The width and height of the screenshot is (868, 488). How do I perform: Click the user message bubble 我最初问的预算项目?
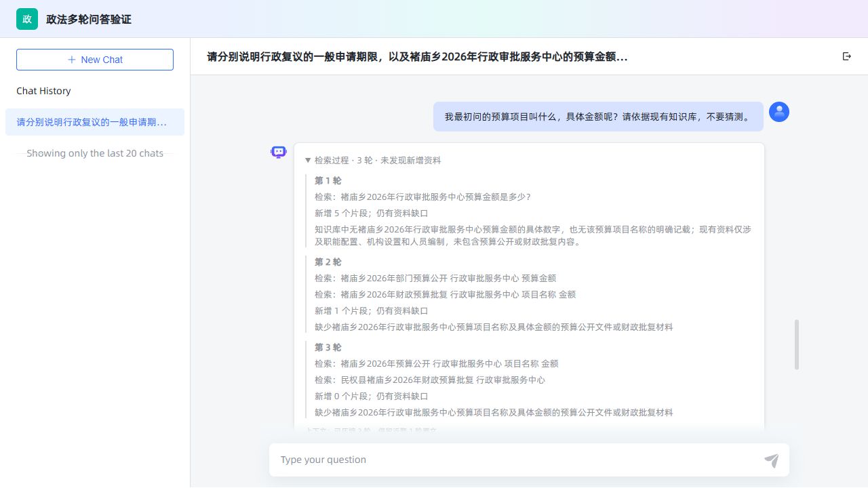[x=598, y=117]
